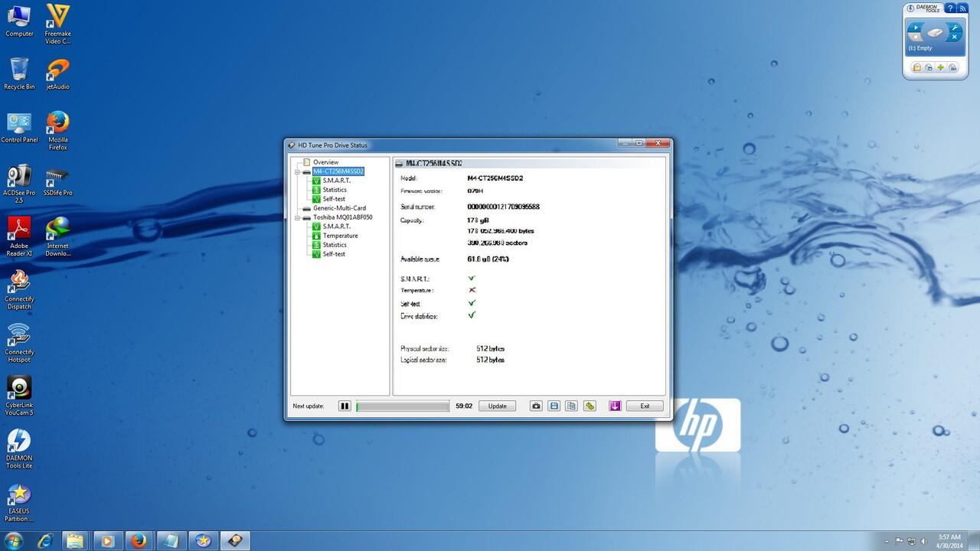Select Overview in the drive tree
The height and width of the screenshot is (551, 980).
325,162
